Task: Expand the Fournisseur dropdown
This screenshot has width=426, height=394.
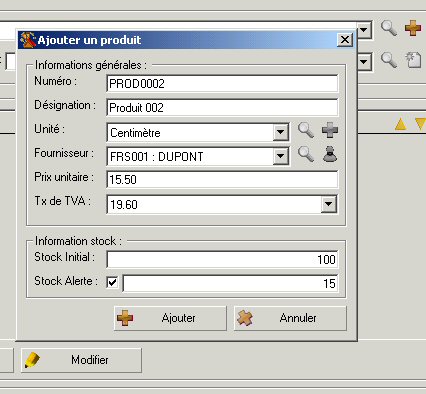Action: [281, 156]
